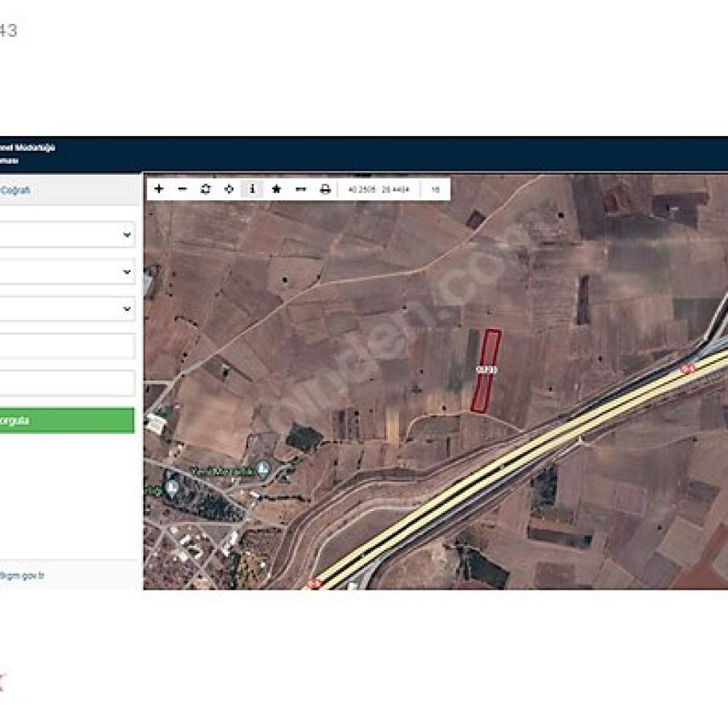Click the zoom level number box
This screenshot has height=728, width=728.
[435, 189]
